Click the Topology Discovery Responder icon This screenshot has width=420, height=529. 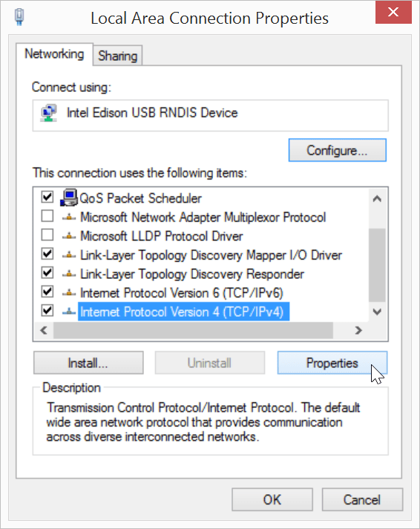(69, 274)
